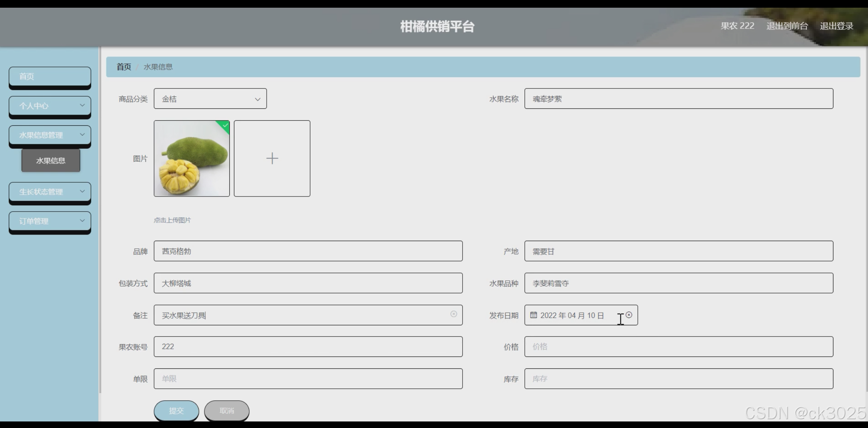Click green checkmark on uploaded fruit image
The height and width of the screenshot is (428, 868).
click(x=225, y=125)
